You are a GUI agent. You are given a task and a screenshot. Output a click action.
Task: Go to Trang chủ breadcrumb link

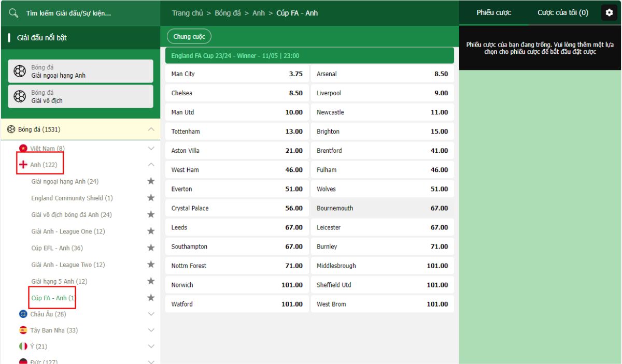(187, 13)
